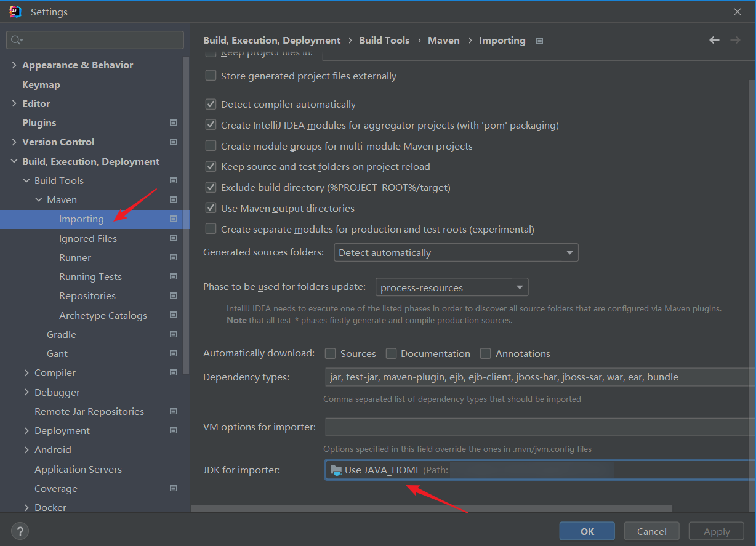Click project-level icon beside Ignored Files
The image size is (756, 546).
[x=173, y=238]
